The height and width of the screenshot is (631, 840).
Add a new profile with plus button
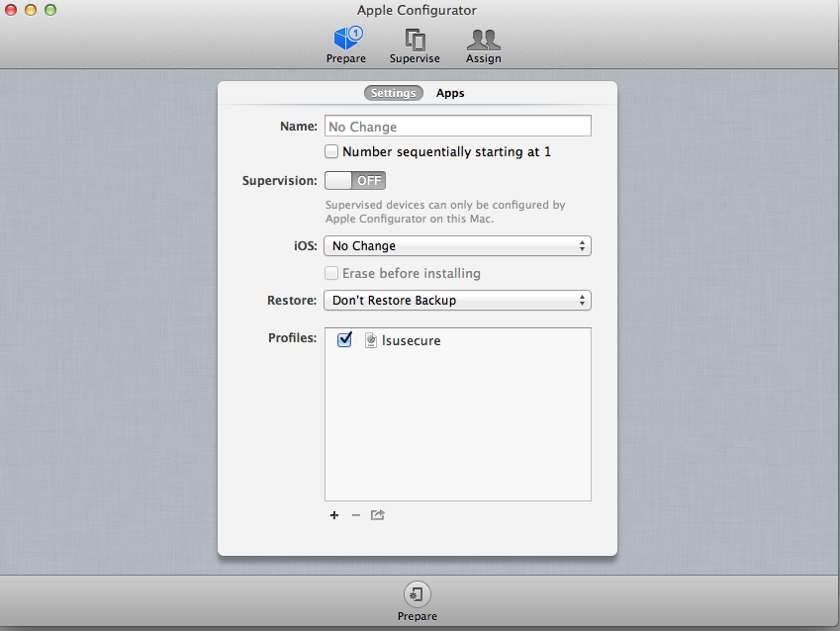pyautogui.click(x=334, y=515)
